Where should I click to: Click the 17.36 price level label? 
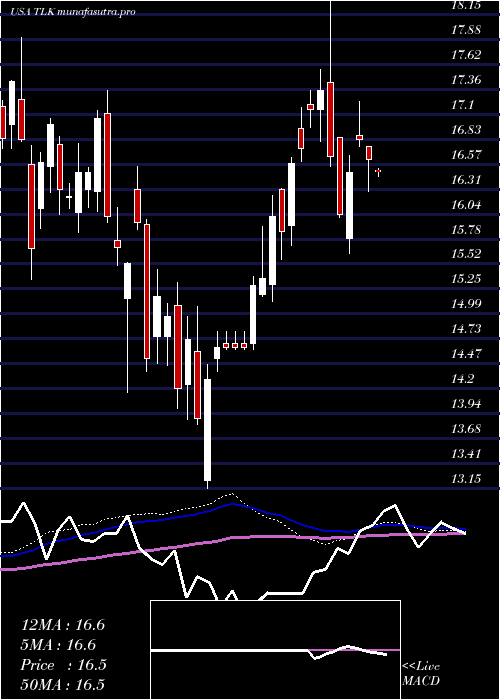[466, 80]
